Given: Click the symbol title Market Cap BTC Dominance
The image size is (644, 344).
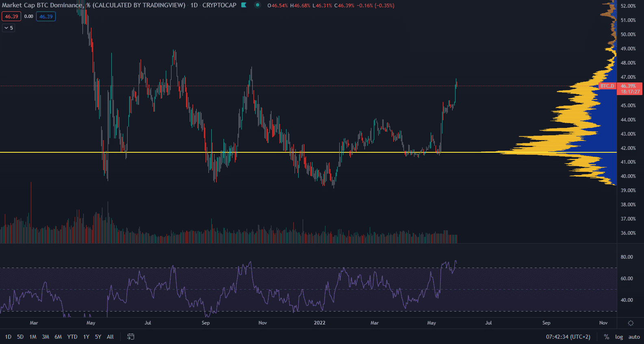Looking at the screenshot, I should pos(42,5).
